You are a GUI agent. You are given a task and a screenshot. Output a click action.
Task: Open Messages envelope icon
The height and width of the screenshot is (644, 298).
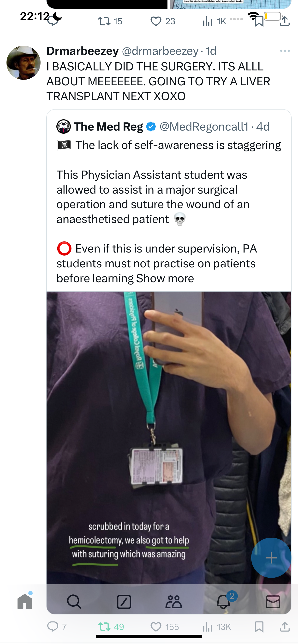point(273,602)
